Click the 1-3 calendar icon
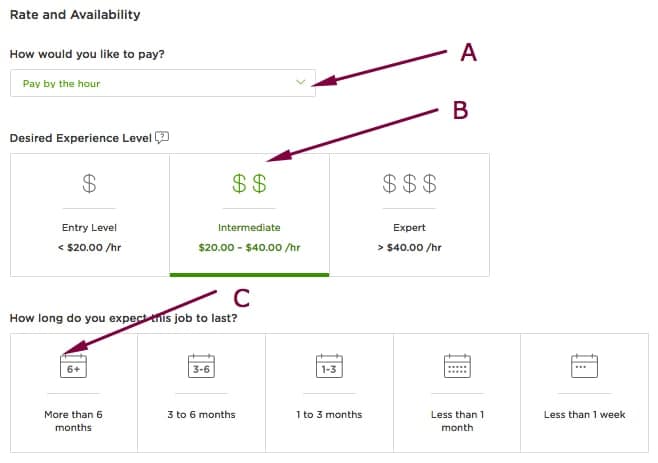Viewport: 658px width, 463px height. 329,367
